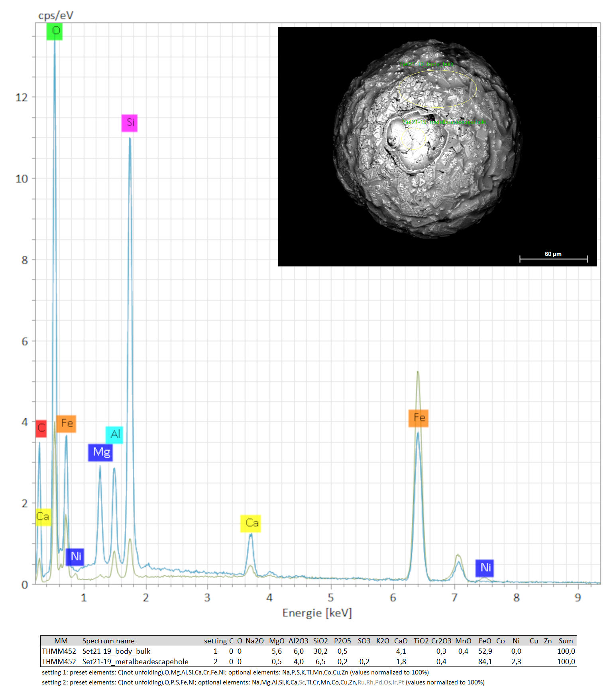The image size is (613, 700).
Task: Select the blue Ni label near 7.5 keV
Action: 485,568
